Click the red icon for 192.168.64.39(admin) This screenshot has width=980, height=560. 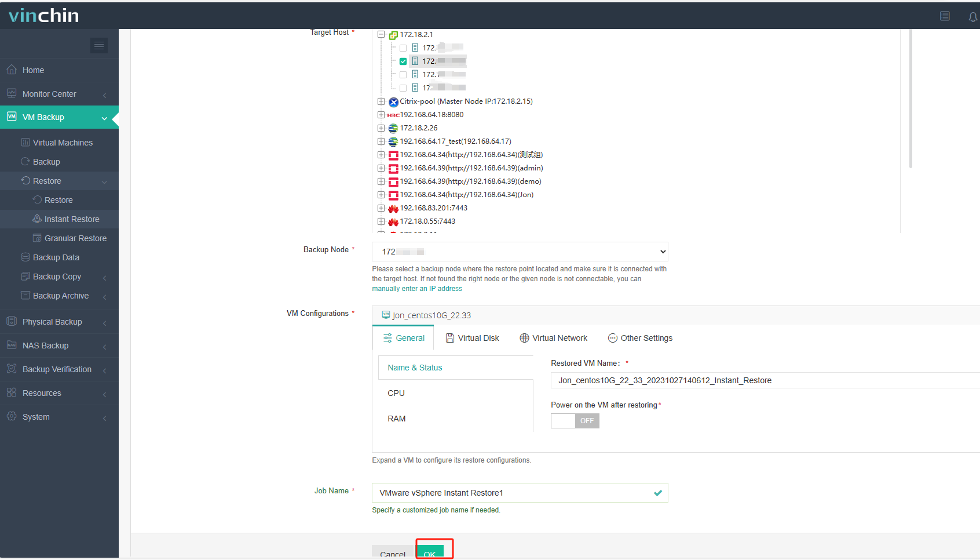tap(393, 169)
